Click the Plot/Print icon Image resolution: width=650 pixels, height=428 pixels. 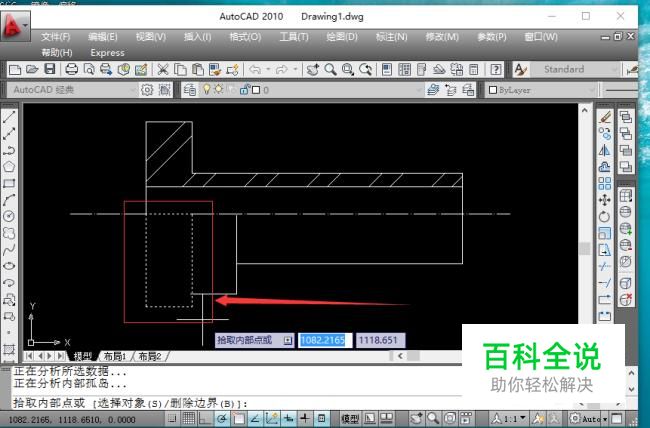[x=71, y=69]
